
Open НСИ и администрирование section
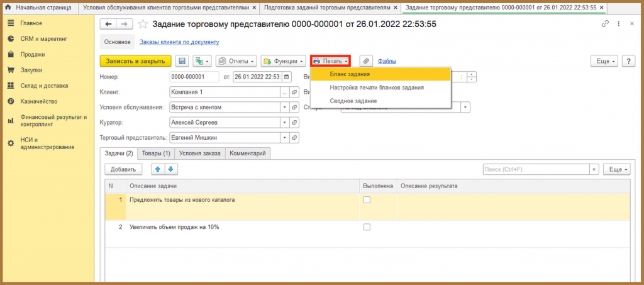[47, 143]
